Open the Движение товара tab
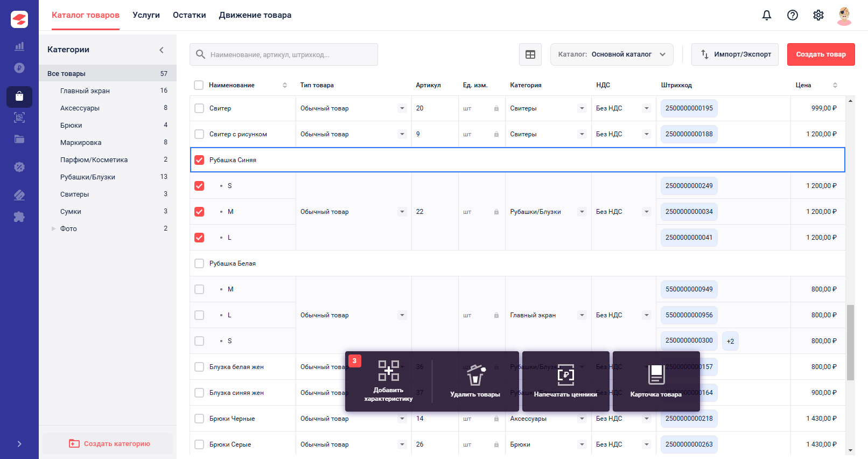The height and width of the screenshot is (459, 868). (255, 15)
